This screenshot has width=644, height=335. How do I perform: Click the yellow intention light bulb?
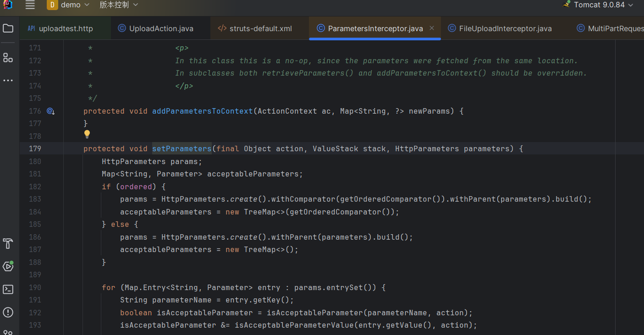[87, 134]
